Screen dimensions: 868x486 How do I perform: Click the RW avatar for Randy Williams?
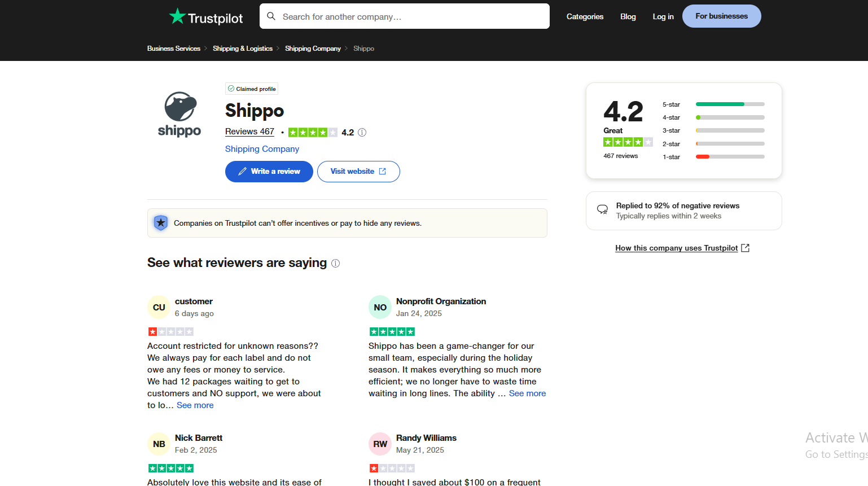click(x=380, y=444)
